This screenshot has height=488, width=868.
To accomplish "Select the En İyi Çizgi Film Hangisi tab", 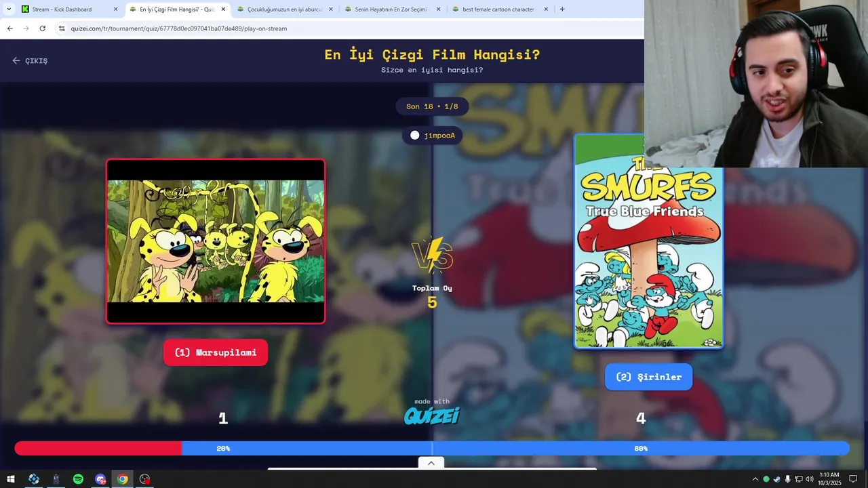I will point(176,9).
